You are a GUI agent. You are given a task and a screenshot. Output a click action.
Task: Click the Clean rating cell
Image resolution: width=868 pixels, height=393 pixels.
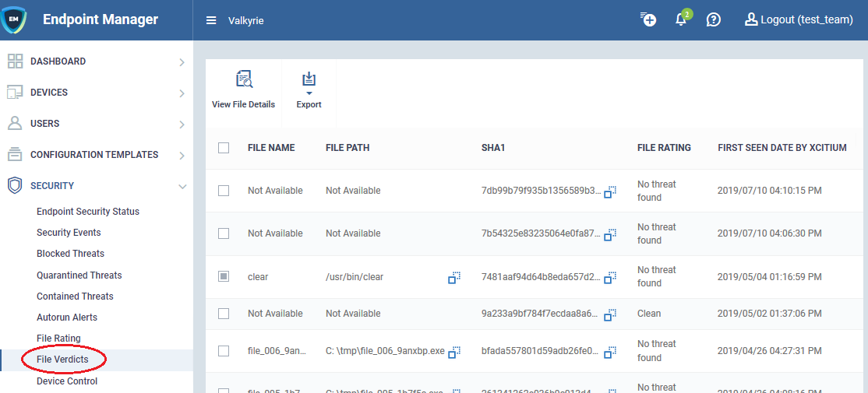tap(649, 314)
